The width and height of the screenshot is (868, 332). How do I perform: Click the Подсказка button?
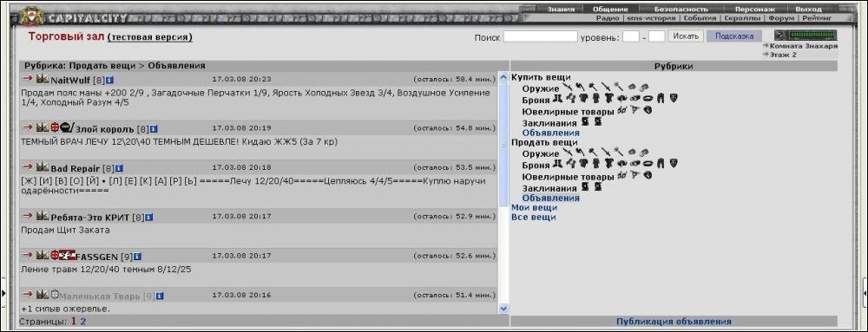coord(734,36)
